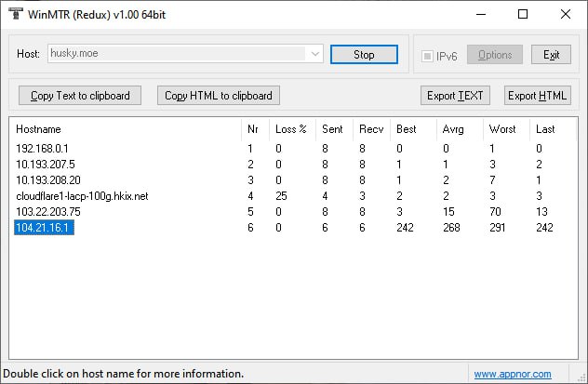Maximize the WinMTR window
This screenshot has height=384, width=588.
click(523, 14)
